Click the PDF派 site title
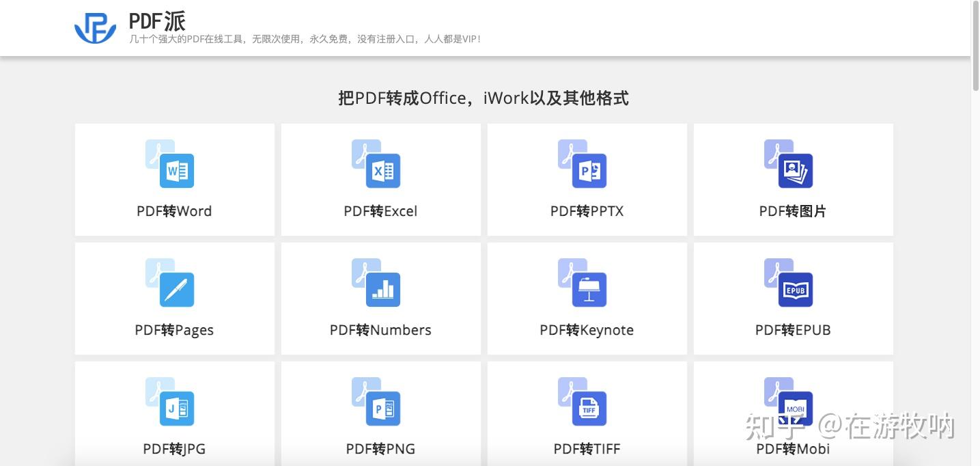This screenshot has width=980, height=466. [x=157, y=20]
